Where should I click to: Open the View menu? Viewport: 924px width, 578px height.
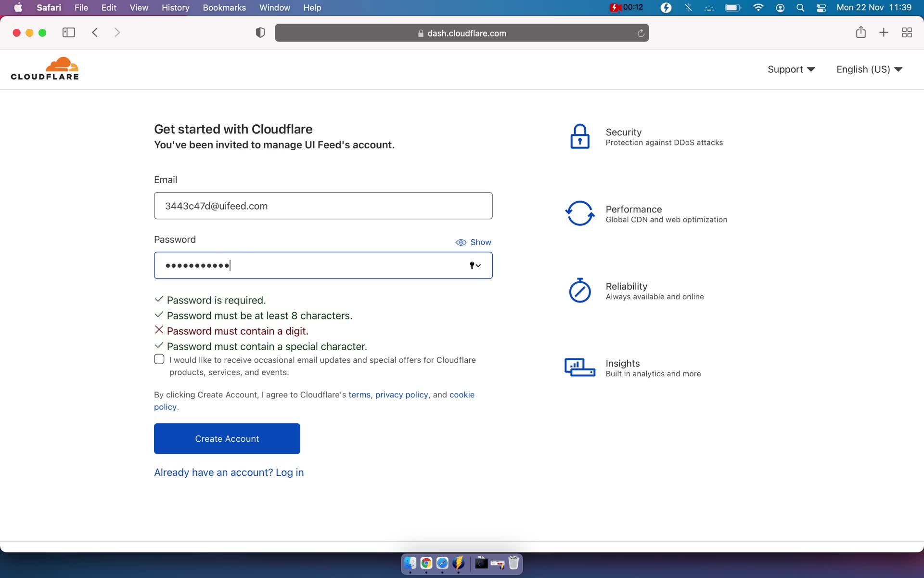(x=139, y=8)
